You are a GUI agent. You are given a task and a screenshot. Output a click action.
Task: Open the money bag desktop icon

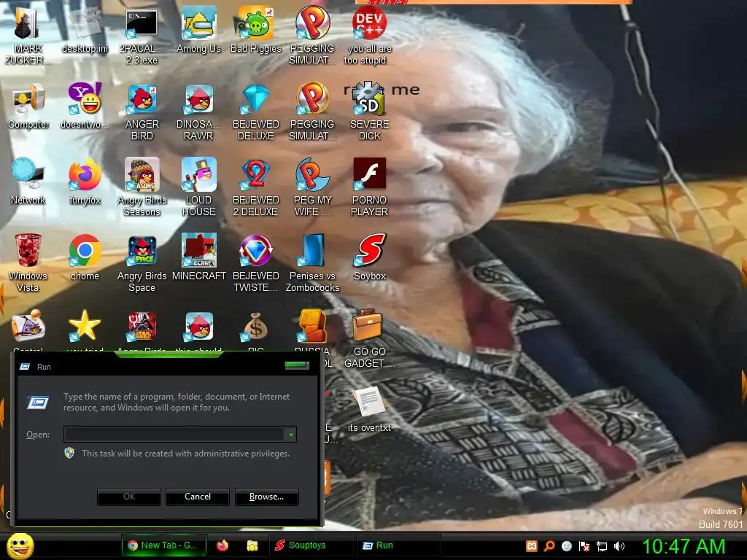[256, 327]
